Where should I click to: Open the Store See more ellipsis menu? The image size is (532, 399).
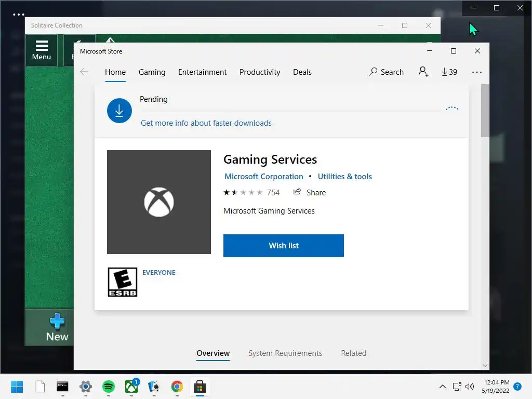(477, 72)
